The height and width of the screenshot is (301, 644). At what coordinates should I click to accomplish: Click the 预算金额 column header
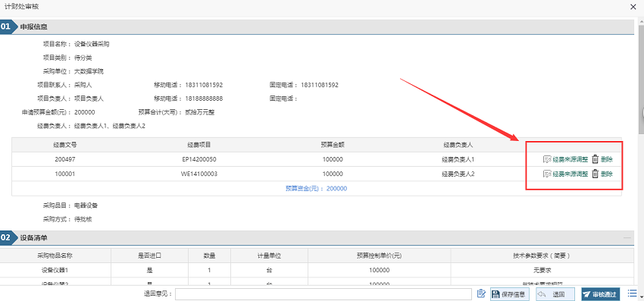pos(333,145)
